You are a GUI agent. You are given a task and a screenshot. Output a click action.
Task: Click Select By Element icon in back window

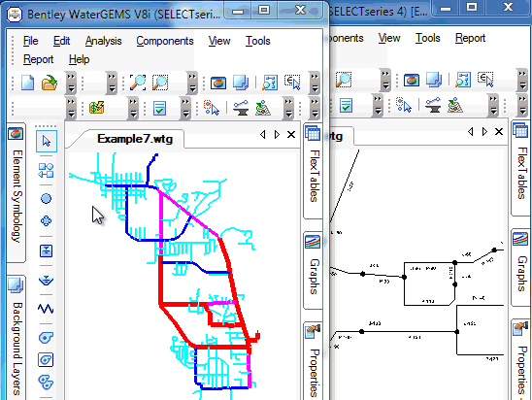tap(404, 105)
